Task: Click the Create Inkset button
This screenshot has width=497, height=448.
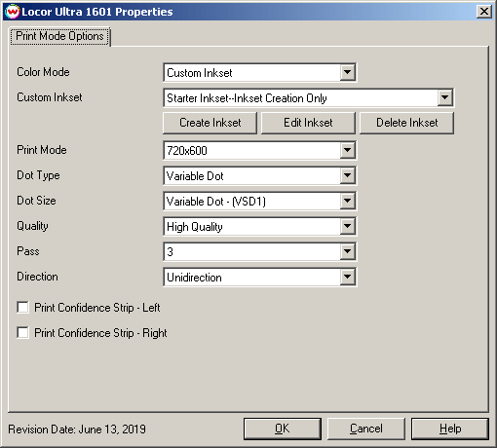Action: [210, 123]
